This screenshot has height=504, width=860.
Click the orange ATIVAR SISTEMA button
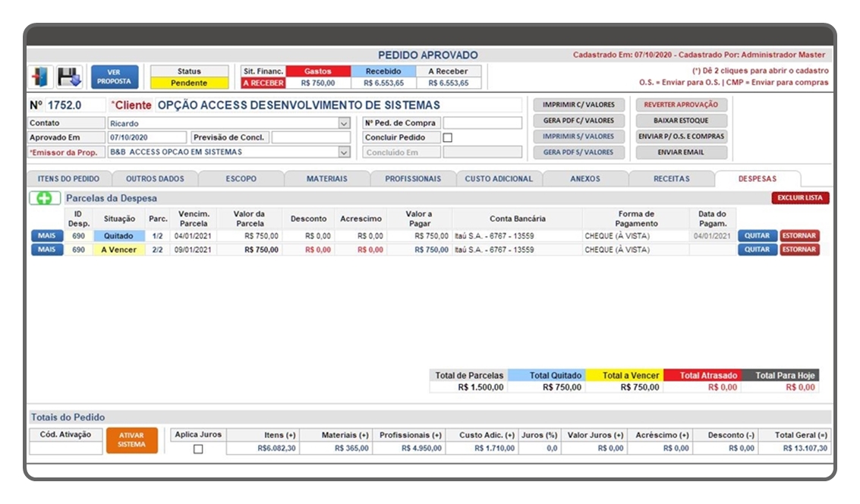coord(131,440)
